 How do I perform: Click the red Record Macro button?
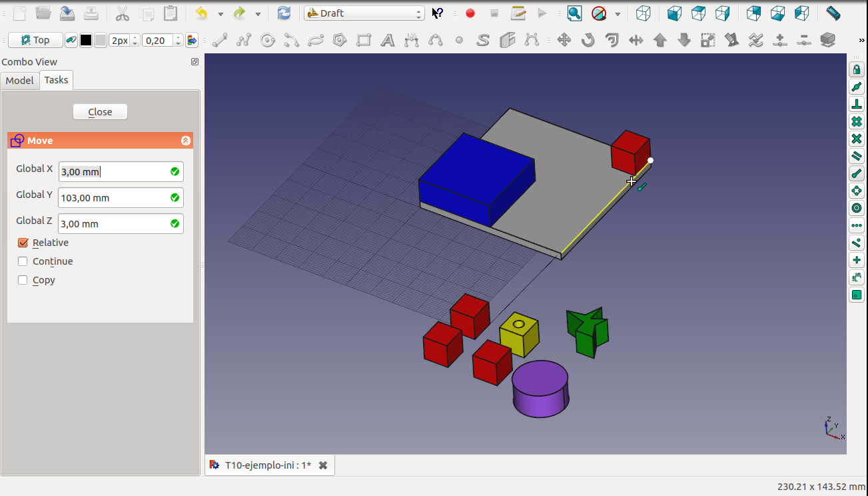click(x=470, y=13)
